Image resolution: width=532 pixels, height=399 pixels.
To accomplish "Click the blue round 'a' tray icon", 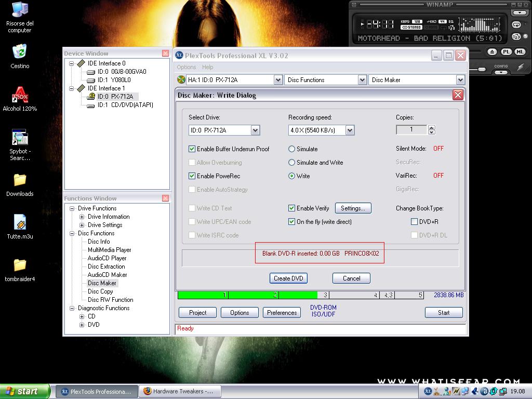I will pyautogui.click(x=485, y=391).
